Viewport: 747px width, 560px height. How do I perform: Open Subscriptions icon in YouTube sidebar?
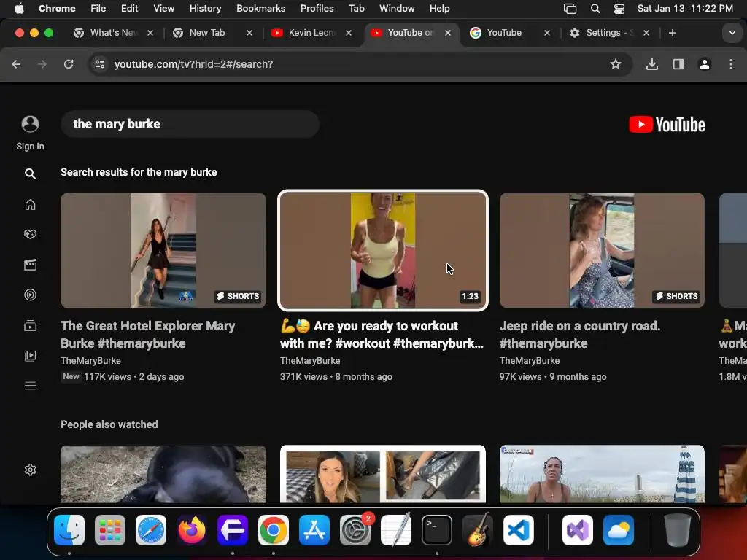pos(30,325)
